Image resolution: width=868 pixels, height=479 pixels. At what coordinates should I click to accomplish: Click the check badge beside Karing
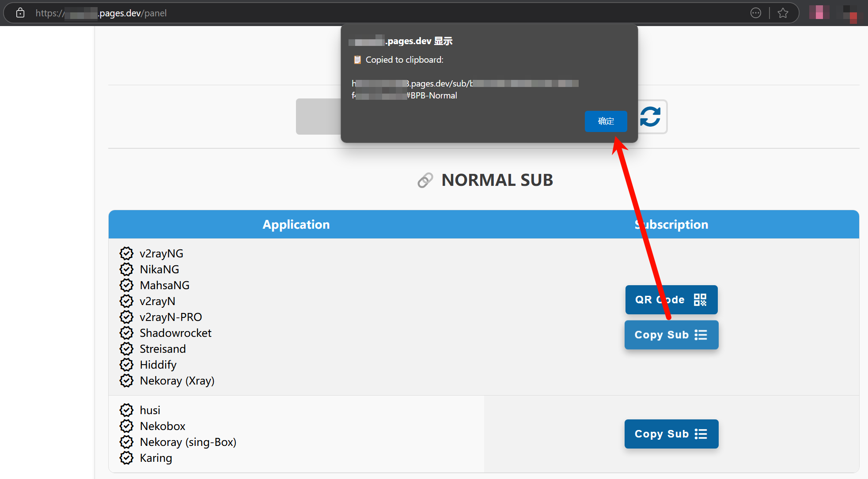click(x=126, y=458)
